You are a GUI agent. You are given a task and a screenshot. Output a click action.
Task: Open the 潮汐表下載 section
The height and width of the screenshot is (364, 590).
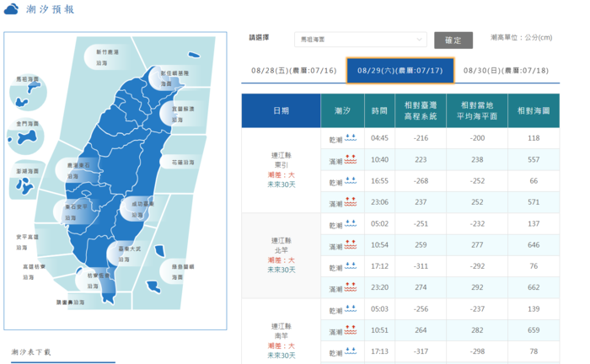click(31, 352)
